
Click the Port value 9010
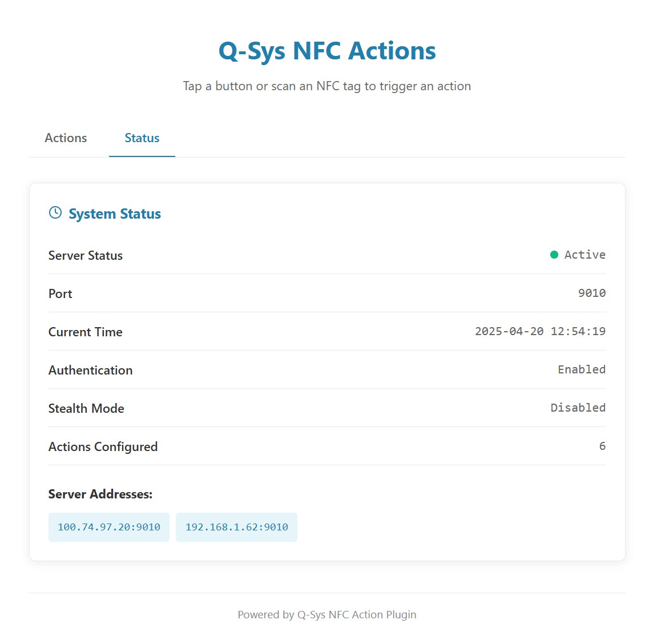click(591, 293)
